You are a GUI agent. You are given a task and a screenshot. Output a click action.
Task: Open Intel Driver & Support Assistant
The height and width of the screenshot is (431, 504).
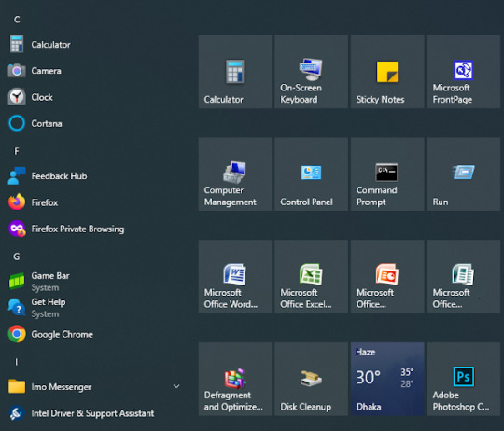tap(93, 413)
